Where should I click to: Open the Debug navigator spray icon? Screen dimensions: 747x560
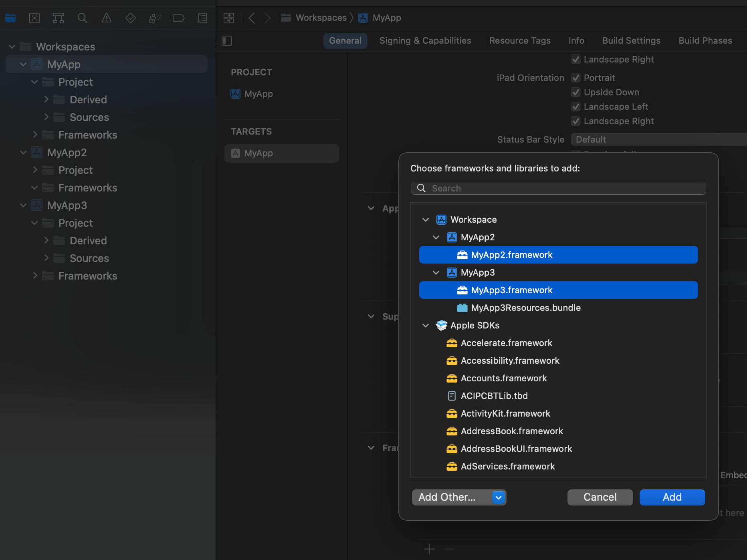(155, 18)
